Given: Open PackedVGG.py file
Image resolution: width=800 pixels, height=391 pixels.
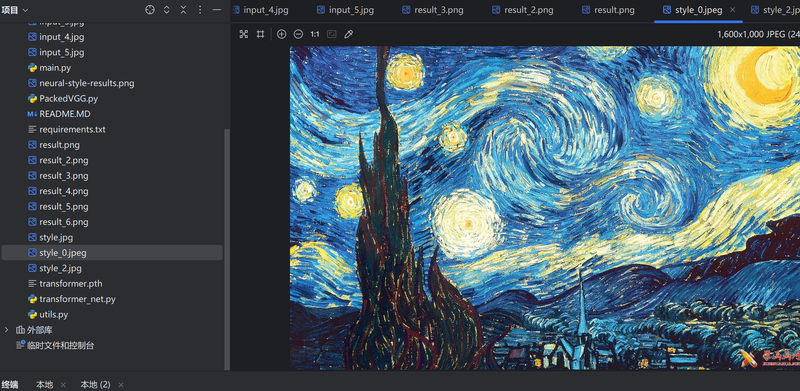Looking at the screenshot, I should tap(68, 99).
